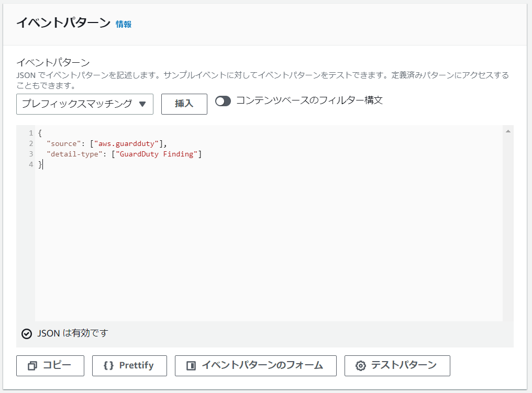Click line number 4 in gutter
The image size is (532, 393).
[x=31, y=164]
